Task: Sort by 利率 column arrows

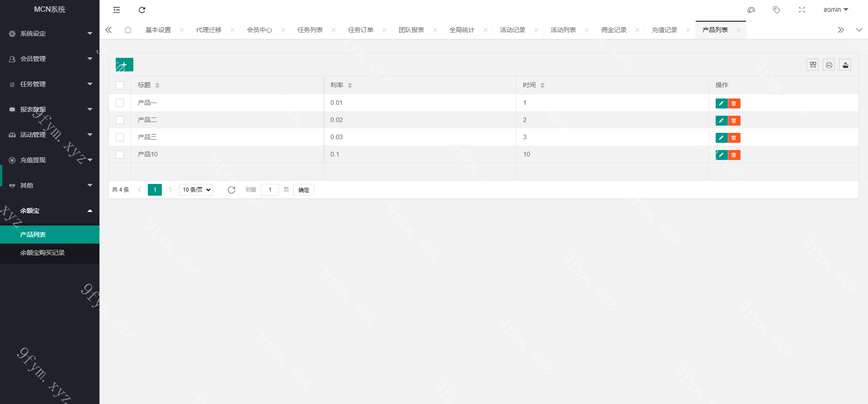Action: coord(350,85)
